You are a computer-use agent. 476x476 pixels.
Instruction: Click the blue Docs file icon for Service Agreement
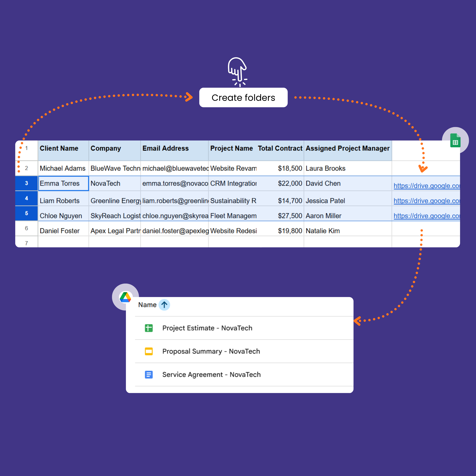(149, 374)
